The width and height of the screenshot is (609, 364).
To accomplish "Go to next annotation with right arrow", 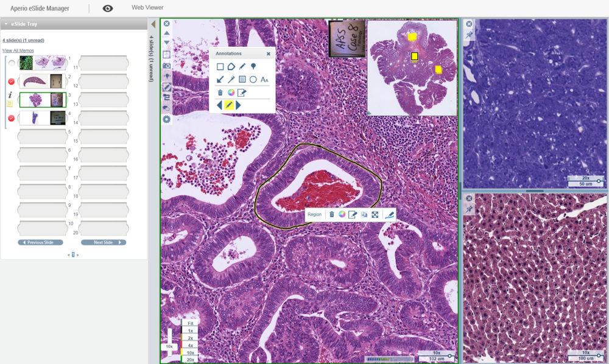I will point(239,105).
